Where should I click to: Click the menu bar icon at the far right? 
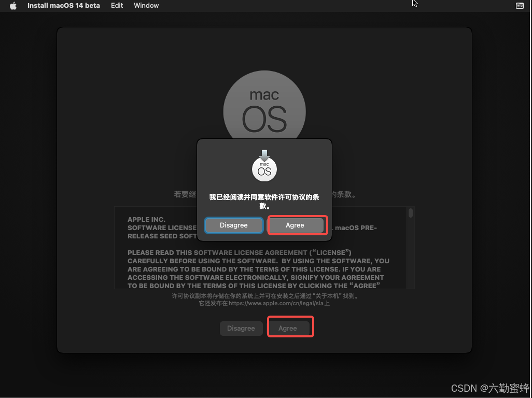[x=520, y=5]
